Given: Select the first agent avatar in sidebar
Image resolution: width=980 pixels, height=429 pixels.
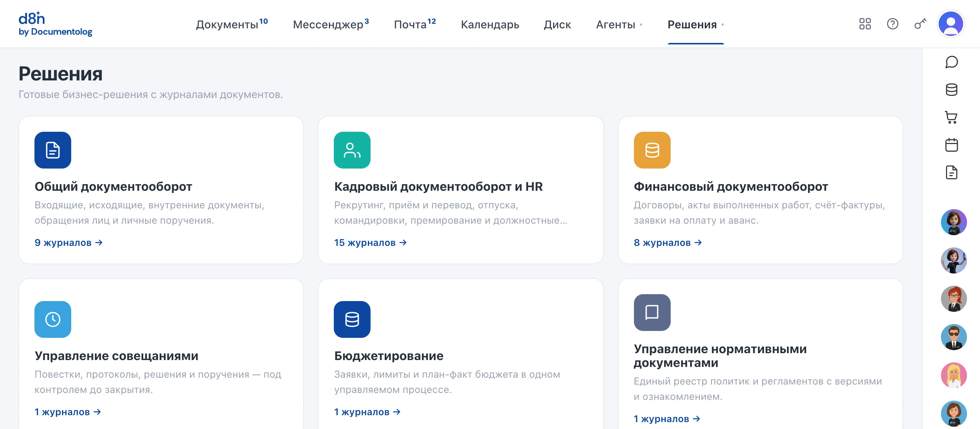Looking at the screenshot, I should [x=954, y=222].
